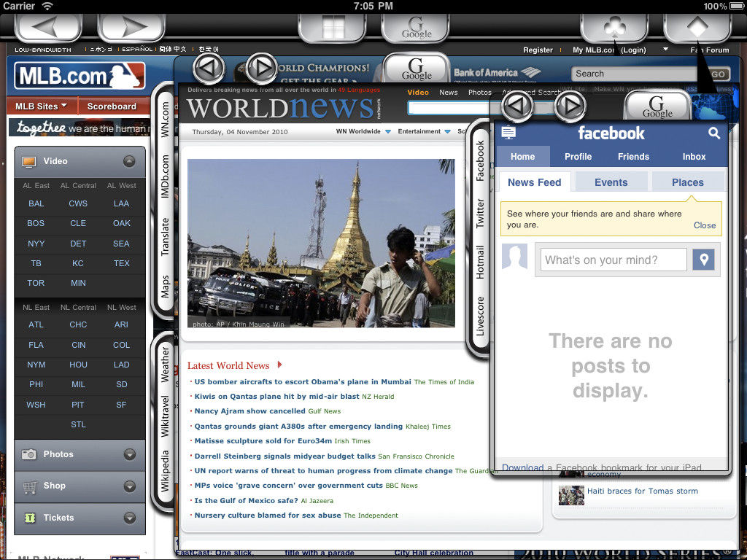The image size is (747, 560).
Task: Click the Scoreboard button on MLB.com
Action: pos(112,106)
